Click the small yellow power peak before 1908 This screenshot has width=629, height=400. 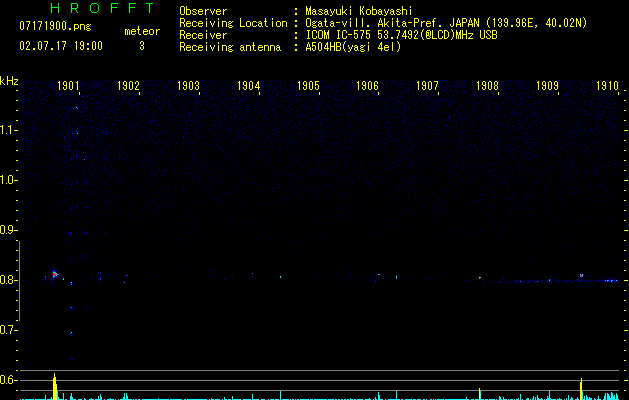click(x=479, y=394)
